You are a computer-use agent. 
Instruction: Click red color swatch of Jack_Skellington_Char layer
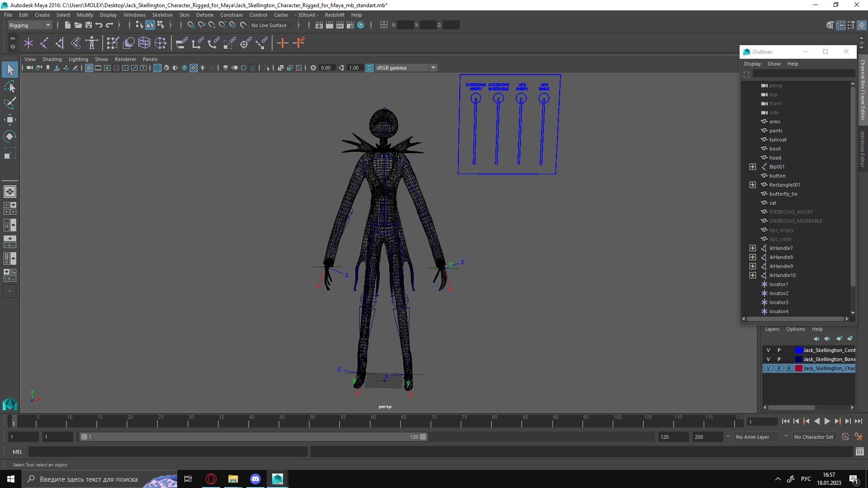pyautogui.click(x=799, y=368)
